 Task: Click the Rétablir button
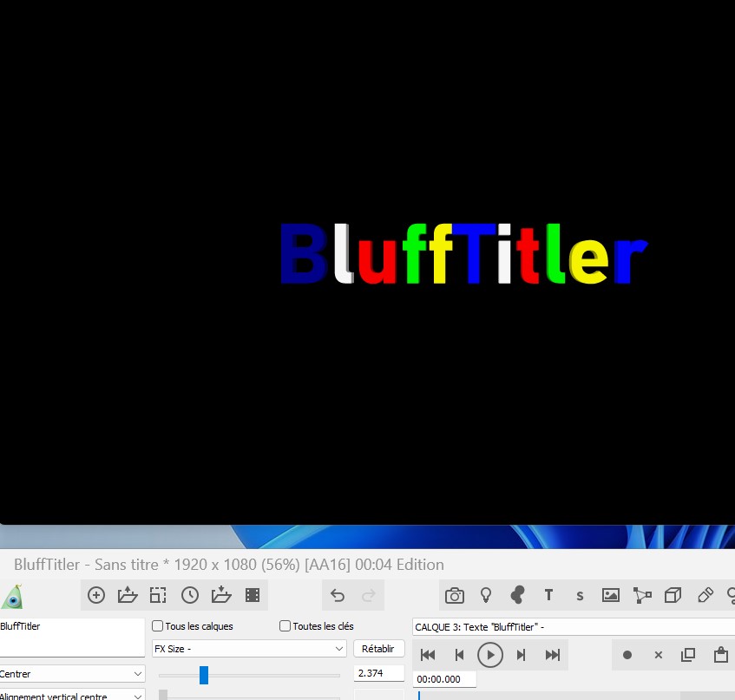tap(377, 649)
